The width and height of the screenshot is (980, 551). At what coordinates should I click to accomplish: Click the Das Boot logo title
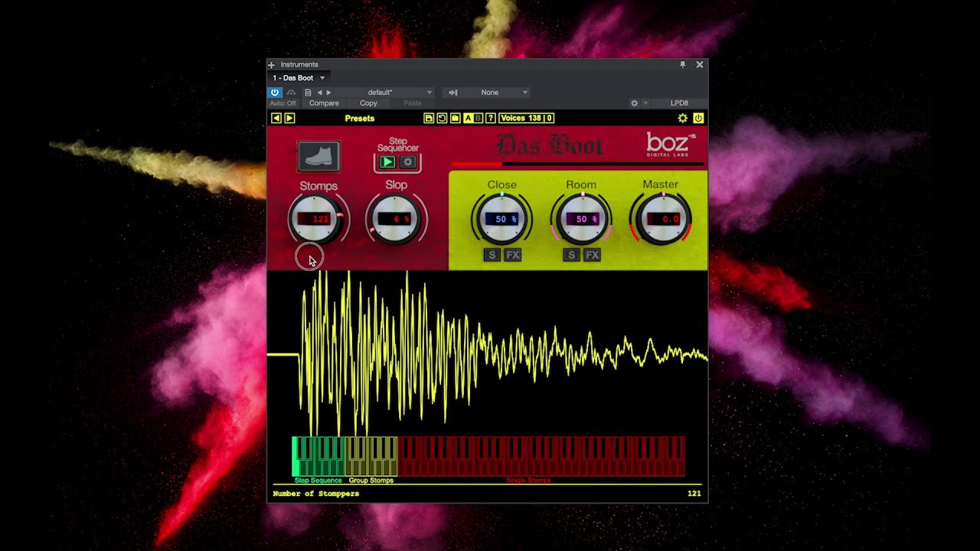pyautogui.click(x=550, y=145)
